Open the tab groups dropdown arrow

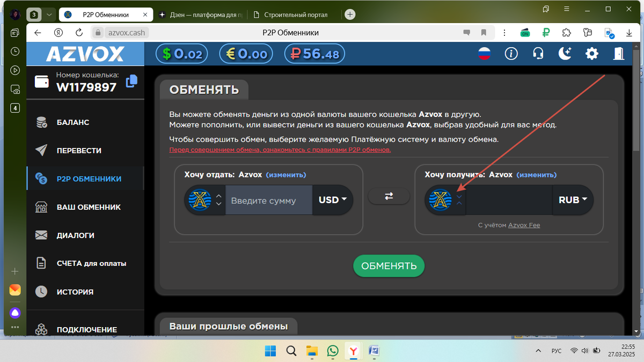[x=49, y=14]
